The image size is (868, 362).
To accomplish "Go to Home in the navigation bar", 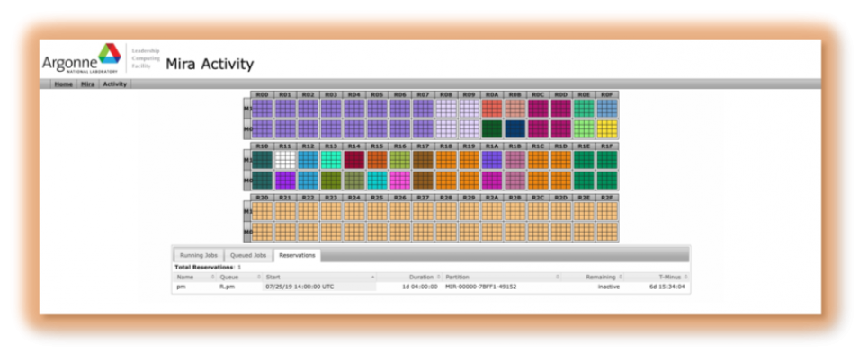I will 63,84.
